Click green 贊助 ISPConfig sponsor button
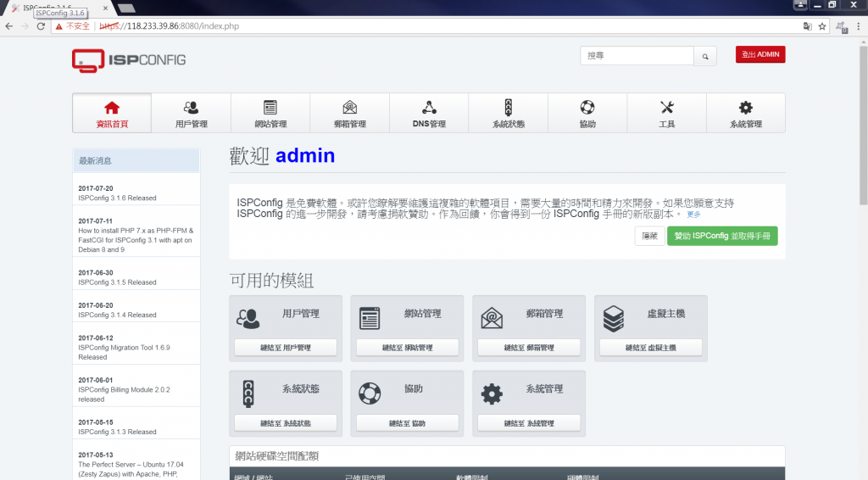This screenshot has width=868, height=480. (x=722, y=236)
